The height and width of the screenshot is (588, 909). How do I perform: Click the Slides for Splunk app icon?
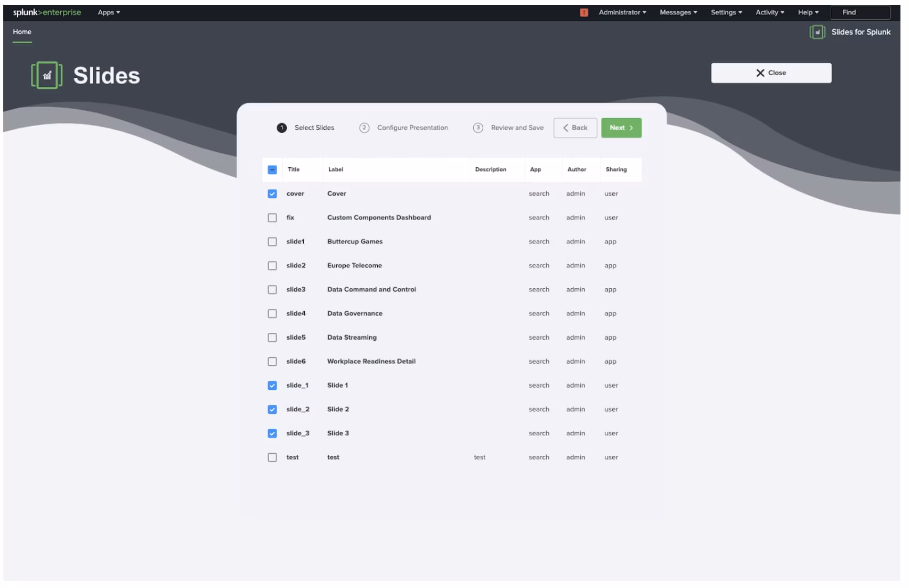tap(817, 32)
